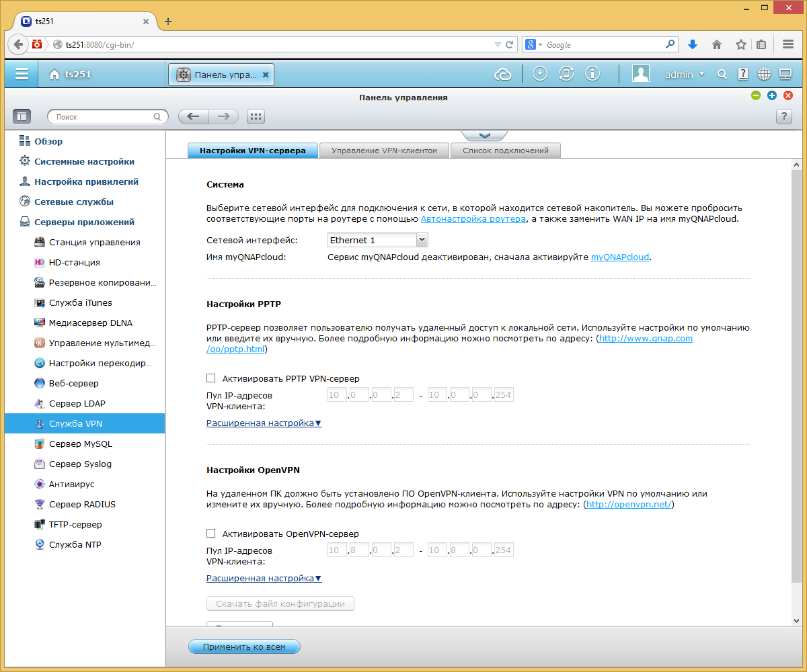Open the openvpn.net link
Viewport: 807px width, 672px height.
click(629, 504)
